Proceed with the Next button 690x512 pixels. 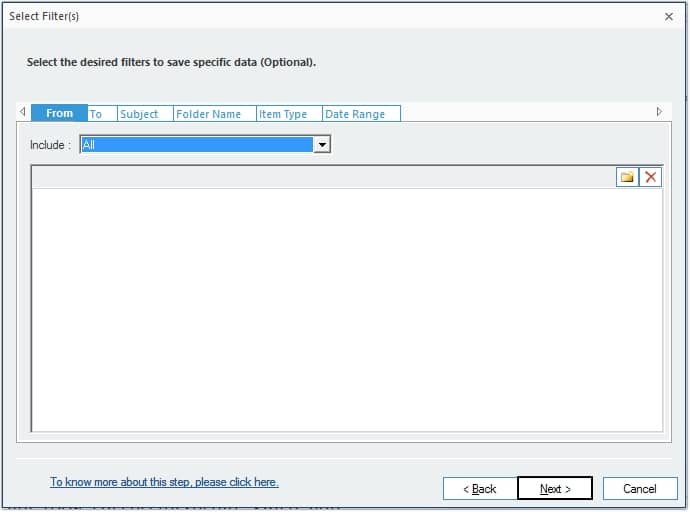click(x=555, y=489)
